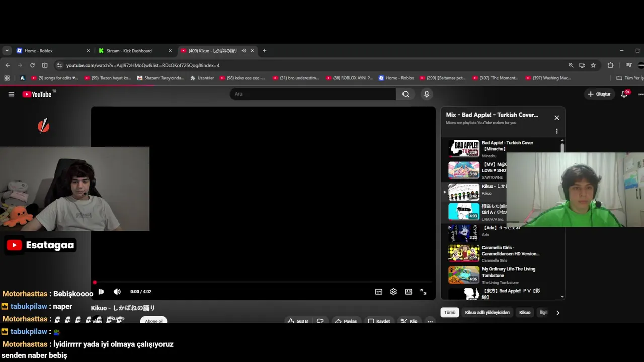Open the media controls toolbar icon

tap(629, 65)
